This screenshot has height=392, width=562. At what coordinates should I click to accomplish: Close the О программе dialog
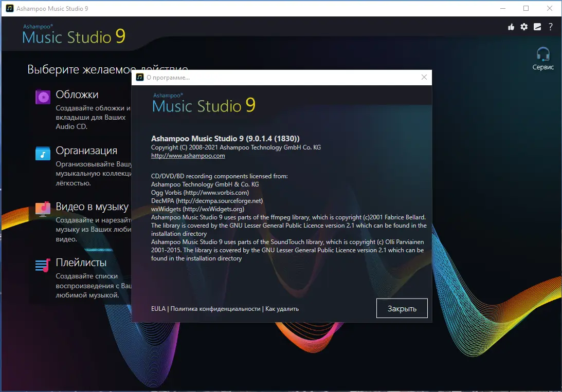point(424,77)
